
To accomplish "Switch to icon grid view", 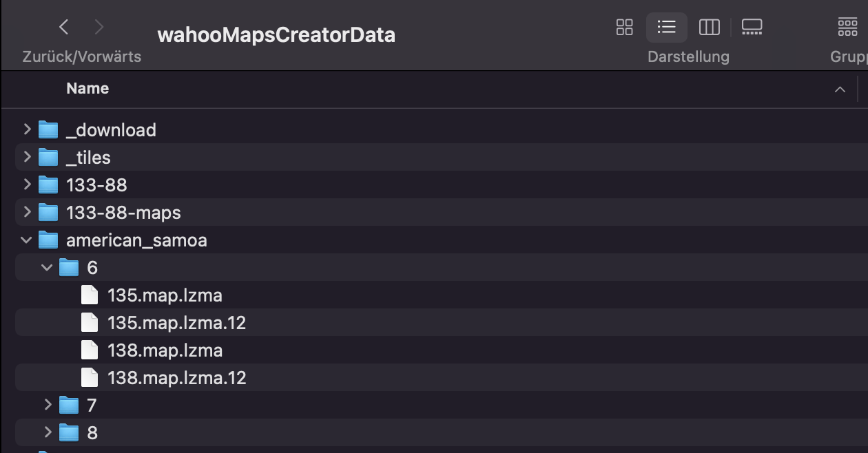I will [x=624, y=28].
